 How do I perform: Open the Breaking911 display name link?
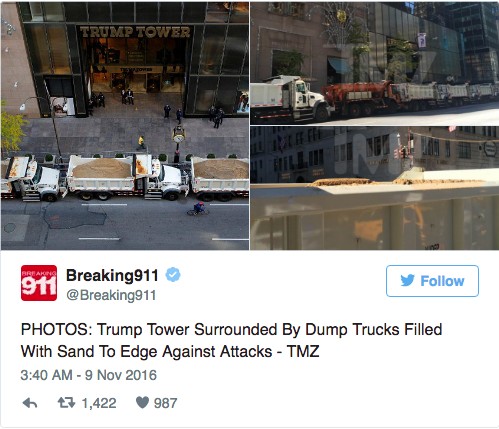tap(112, 275)
